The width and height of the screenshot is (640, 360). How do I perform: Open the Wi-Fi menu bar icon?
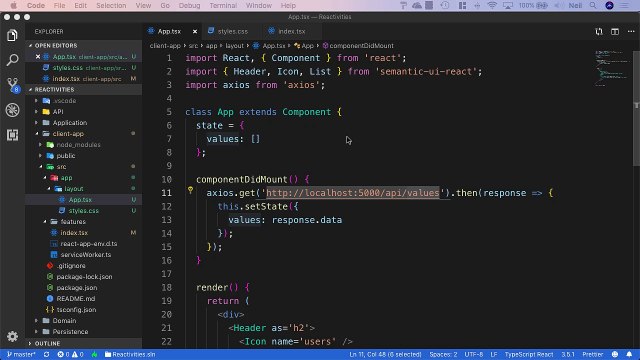492,5
